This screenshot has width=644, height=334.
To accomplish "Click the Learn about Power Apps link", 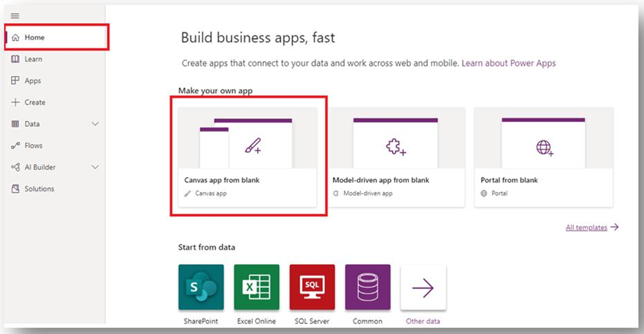I will click(x=509, y=64).
